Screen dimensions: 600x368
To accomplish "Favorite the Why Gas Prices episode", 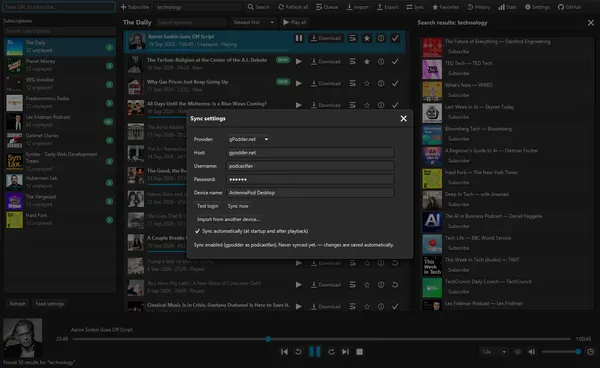I will click(x=367, y=83).
